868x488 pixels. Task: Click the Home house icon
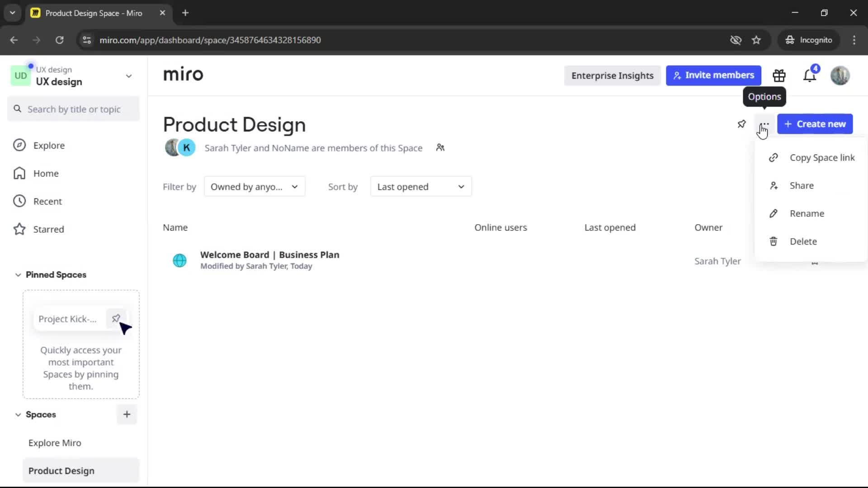click(x=19, y=173)
